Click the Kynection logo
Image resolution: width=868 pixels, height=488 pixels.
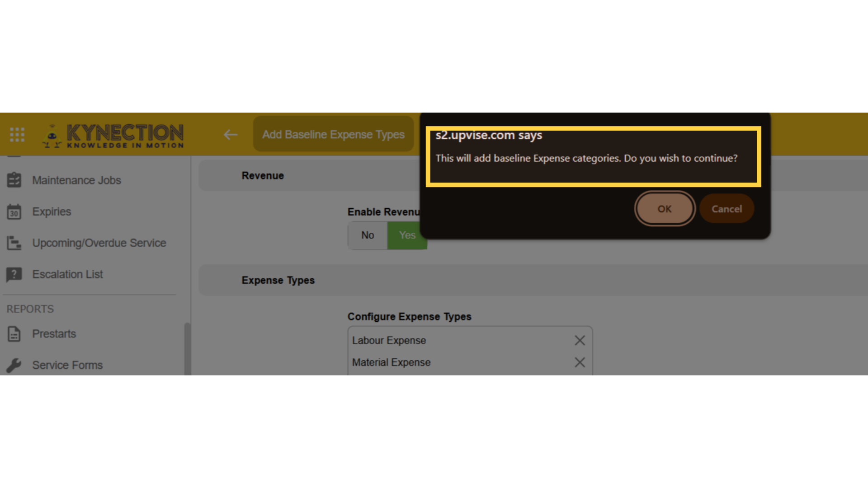coord(113,135)
